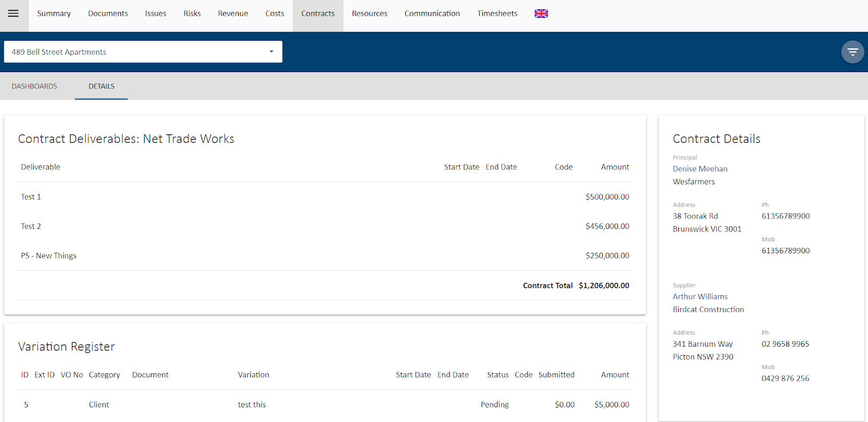Viewport: 868px width, 422px height.
Task: Open the filter button on blue bar
Action: [852, 52]
